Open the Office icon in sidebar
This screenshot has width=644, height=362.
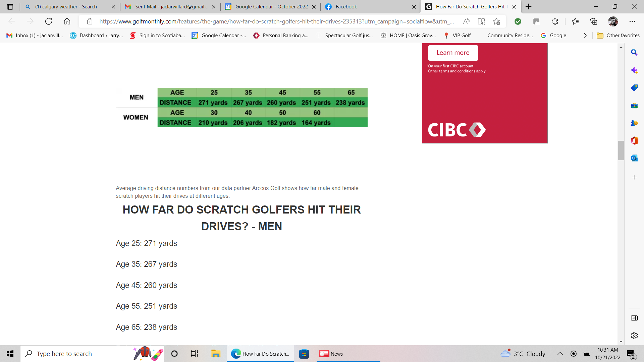tap(634, 140)
